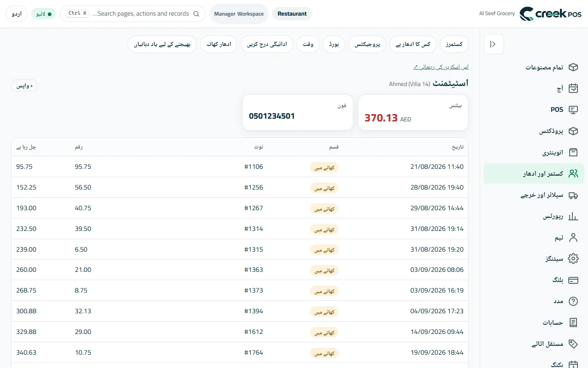This screenshot has height=368, width=588.
Task: Switch to Manager Workspace
Action: (x=239, y=14)
